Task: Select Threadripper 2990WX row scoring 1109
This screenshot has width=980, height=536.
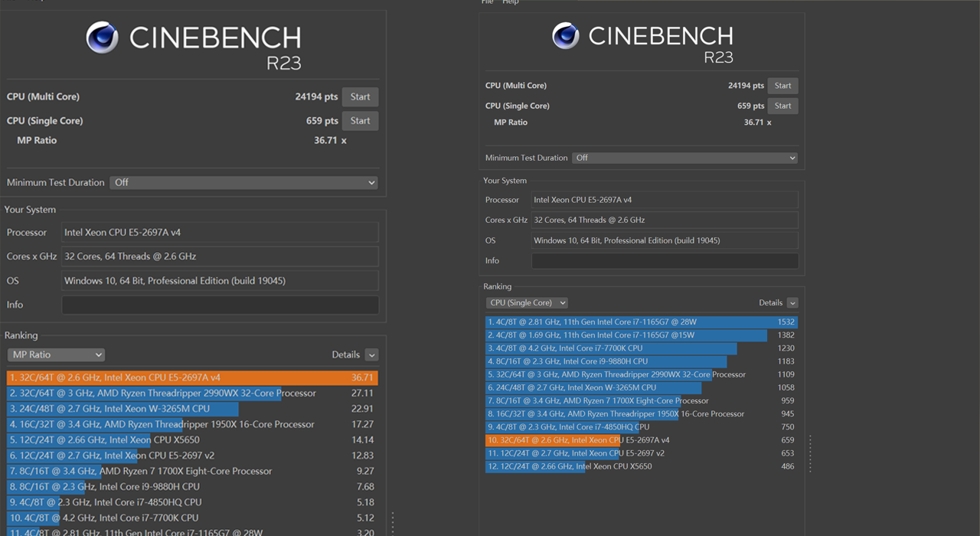Action: pos(642,374)
